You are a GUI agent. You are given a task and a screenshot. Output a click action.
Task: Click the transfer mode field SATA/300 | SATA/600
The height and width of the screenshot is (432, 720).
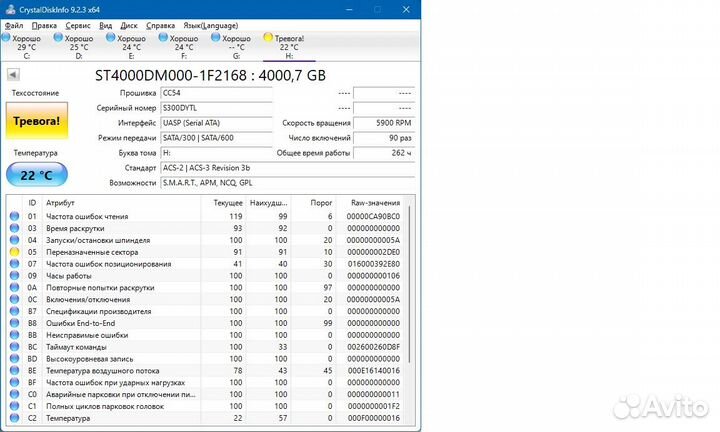coord(216,138)
